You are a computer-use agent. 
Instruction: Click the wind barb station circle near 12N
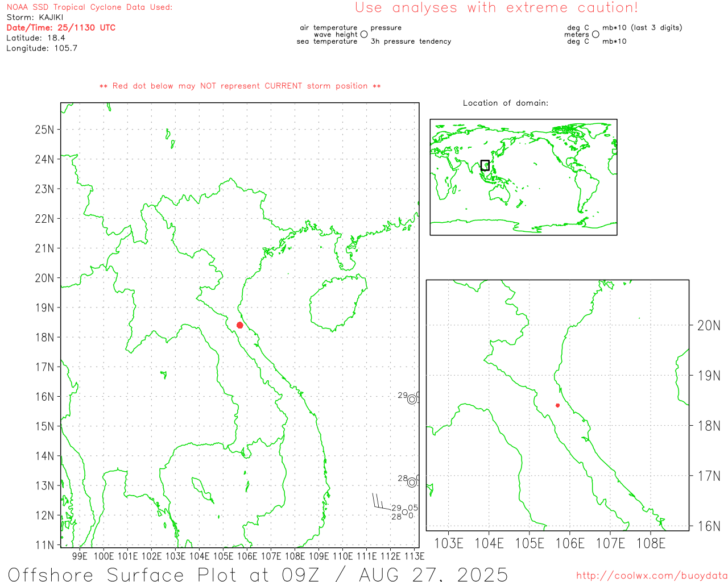[x=404, y=512]
